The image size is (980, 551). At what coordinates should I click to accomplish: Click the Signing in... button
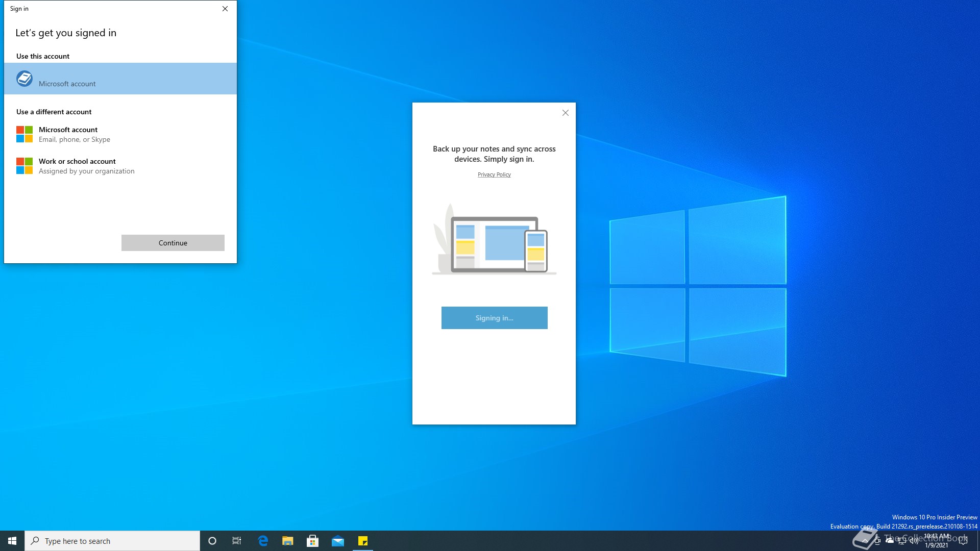tap(495, 318)
